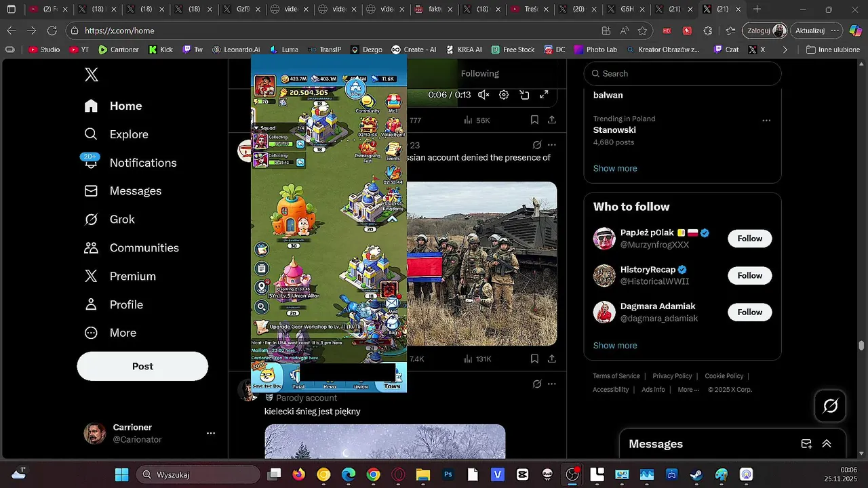
Task: Open the Mall icon in game
Action: click(x=393, y=102)
